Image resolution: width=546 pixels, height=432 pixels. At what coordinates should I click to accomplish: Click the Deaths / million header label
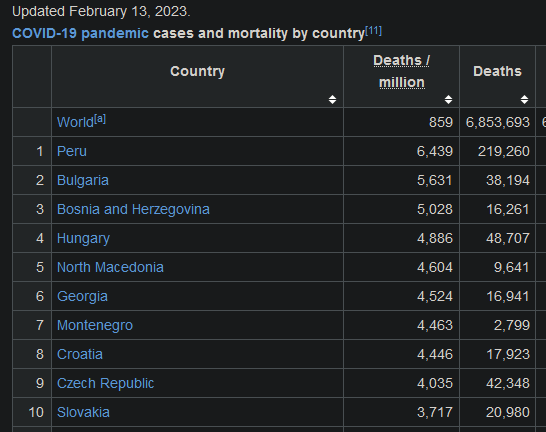(401, 71)
